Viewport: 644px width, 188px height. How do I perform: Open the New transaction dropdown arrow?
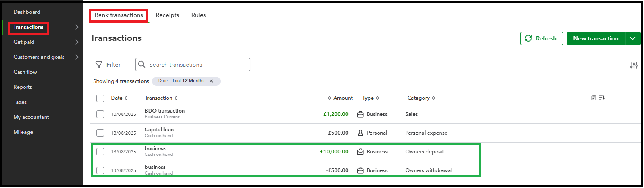(x=633, y=38)
